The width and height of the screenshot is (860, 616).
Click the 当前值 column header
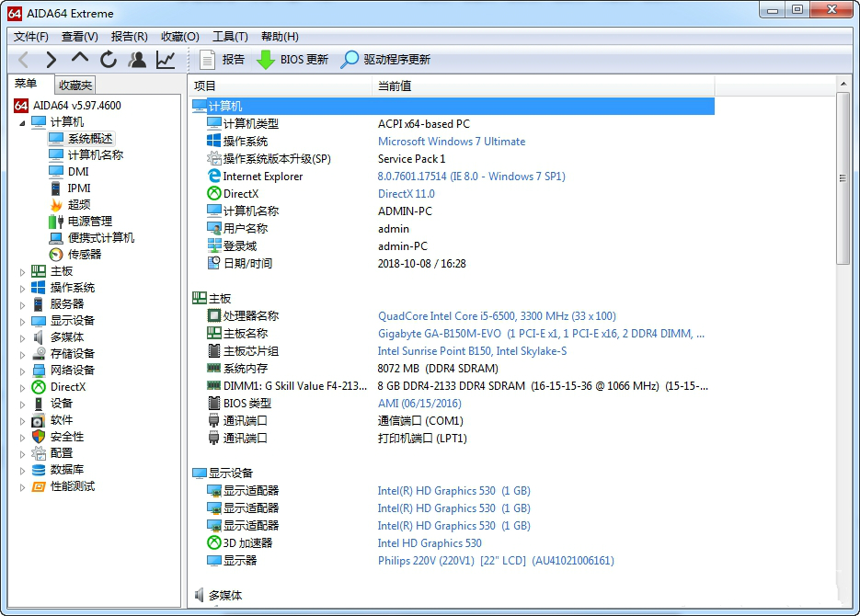tap(394, 86)
